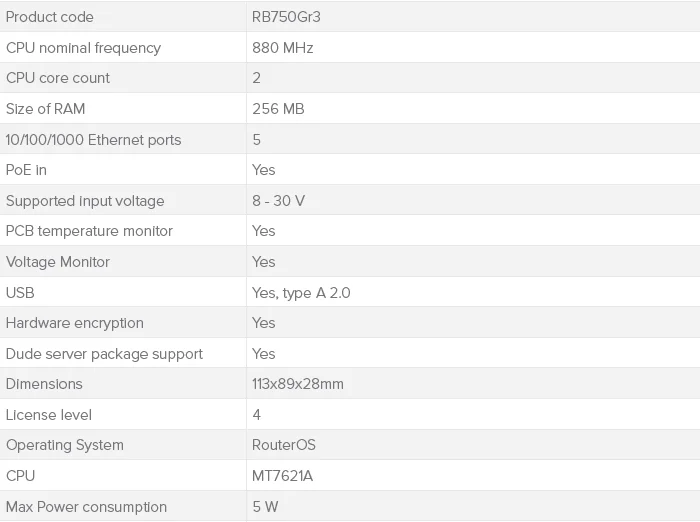Click the Voltage Monitor label
This screenshot has width=700, height=522.
pyautogui.click(x=58, y=262)
